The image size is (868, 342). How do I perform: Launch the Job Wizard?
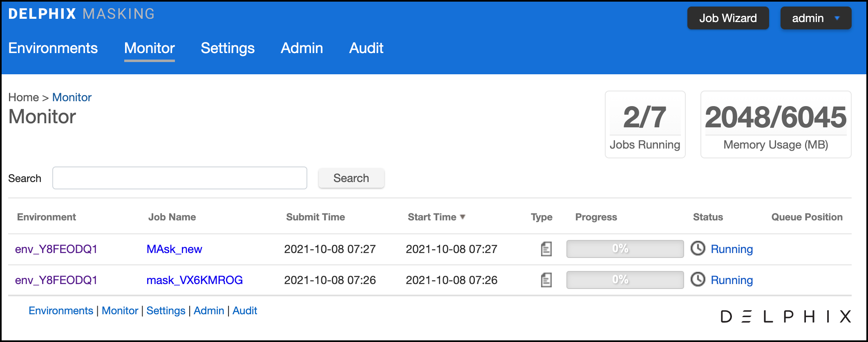(728, 18)
